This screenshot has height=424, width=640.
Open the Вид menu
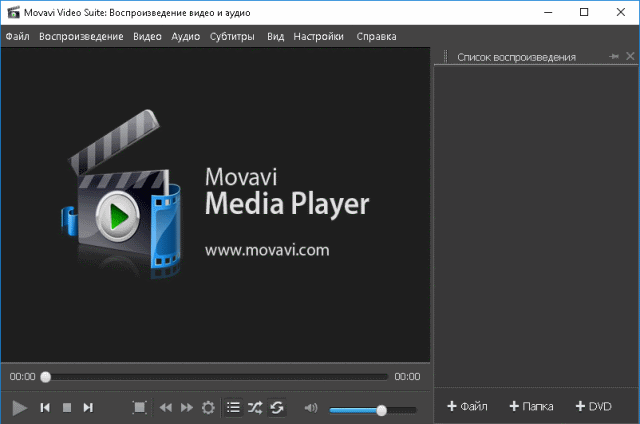[276, 36]
